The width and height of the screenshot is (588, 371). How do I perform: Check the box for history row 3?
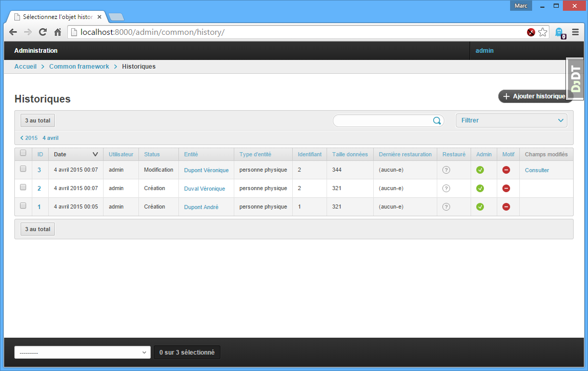click(x=23, y=169)
